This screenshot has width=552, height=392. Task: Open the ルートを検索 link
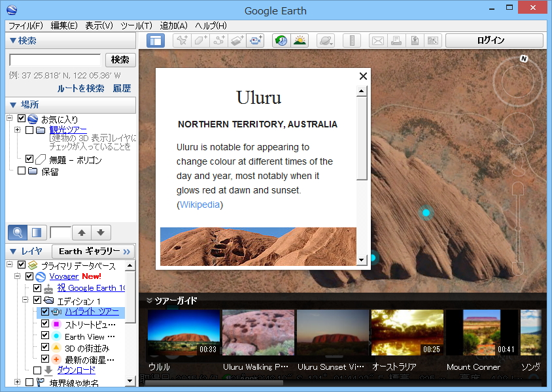pos(81,88)
